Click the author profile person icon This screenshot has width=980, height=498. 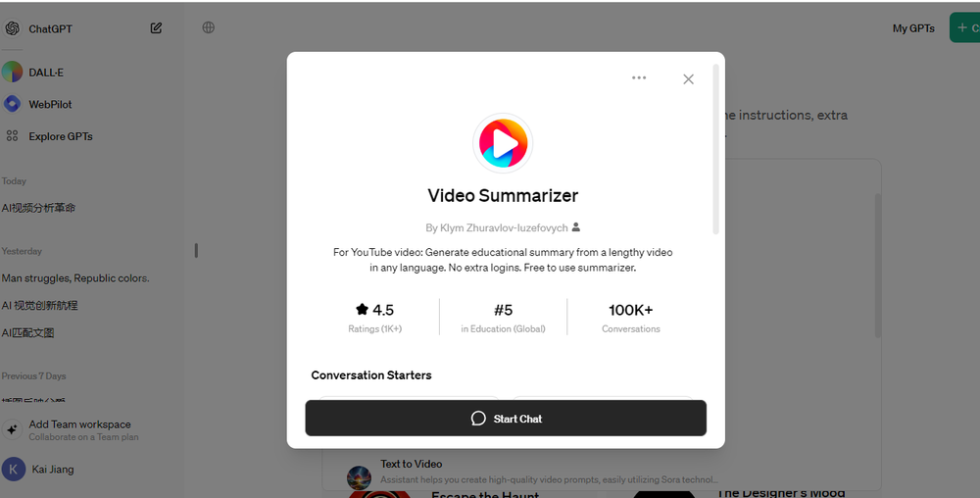click(575, 226)
